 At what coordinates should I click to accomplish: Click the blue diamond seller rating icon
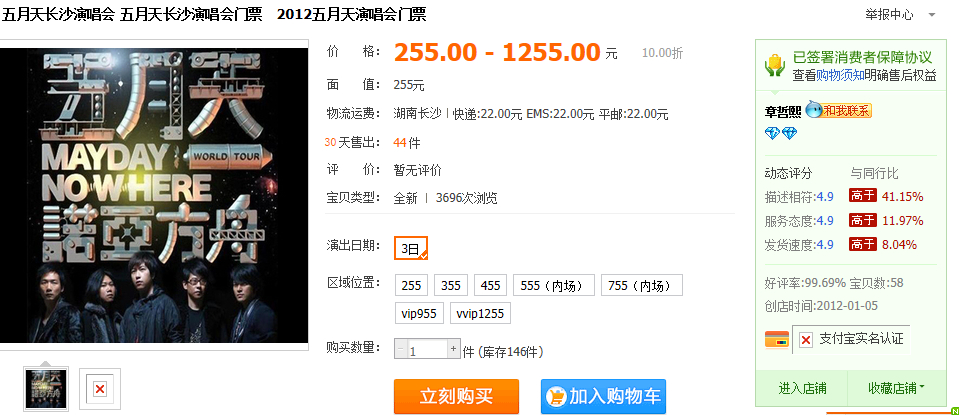pos(781,133)
